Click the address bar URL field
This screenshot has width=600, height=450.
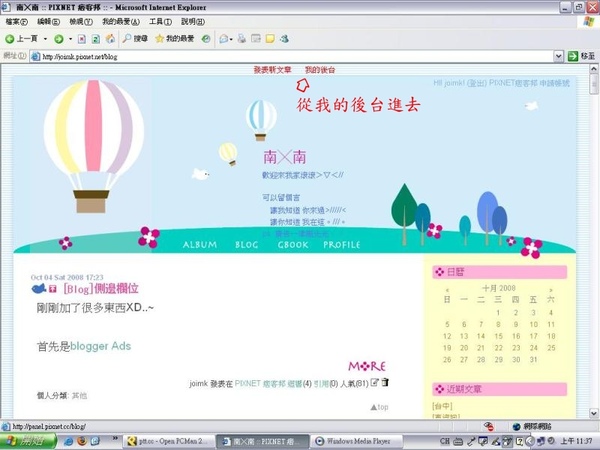click(x=292, y=57)
